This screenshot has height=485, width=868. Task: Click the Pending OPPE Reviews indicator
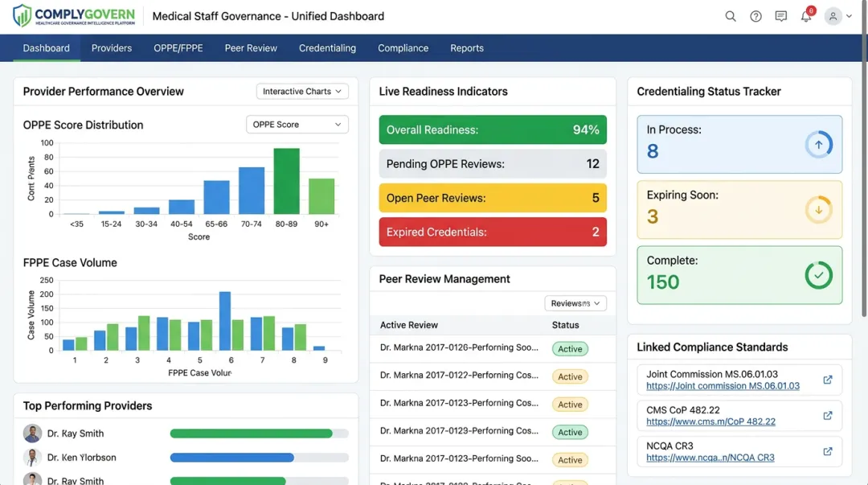click(x=493, y=164)
